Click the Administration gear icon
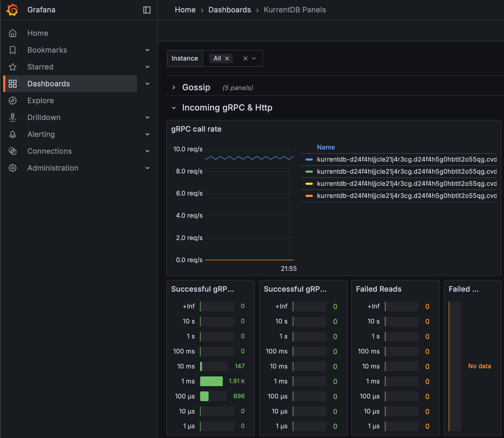This screenshot has width=504, height=438. [x=13, y=168]
